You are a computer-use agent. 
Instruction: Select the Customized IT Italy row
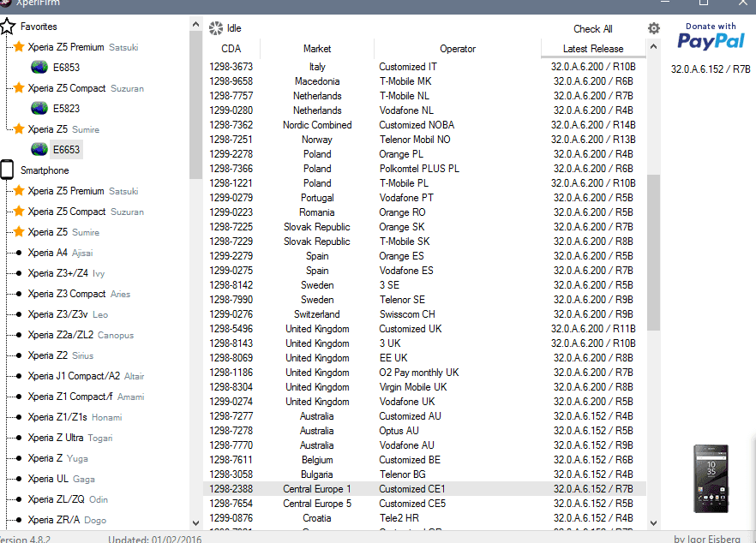tap(424, 67)
